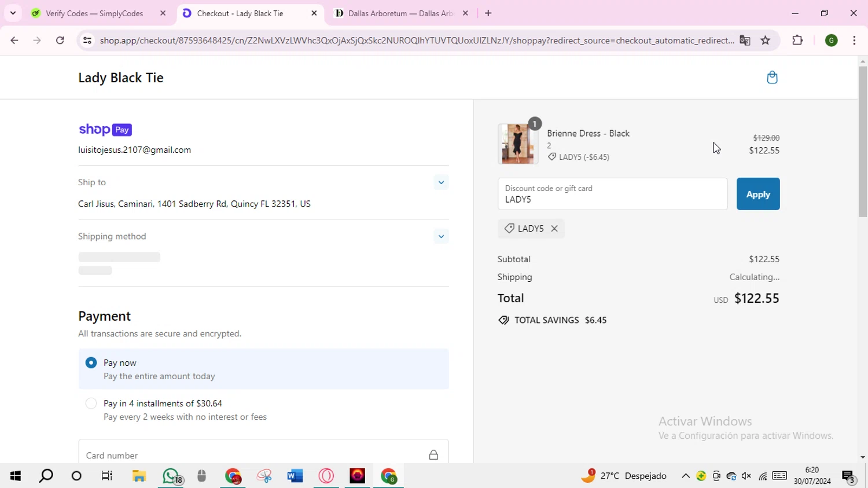Viewport: 868px width, 488px height.
Task: Open the touch keyboard icon
Action: point(779,476)
